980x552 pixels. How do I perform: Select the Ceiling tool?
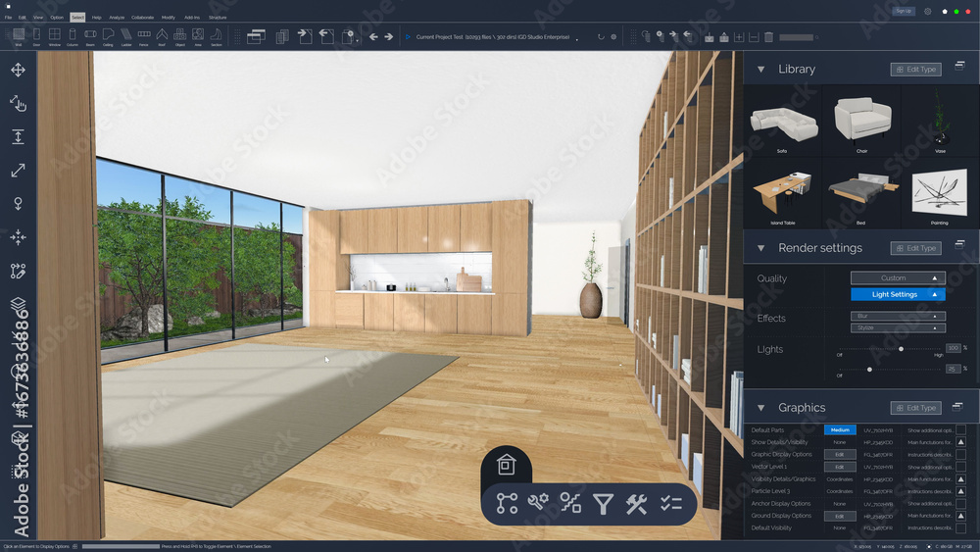click(x=108, y=36)
